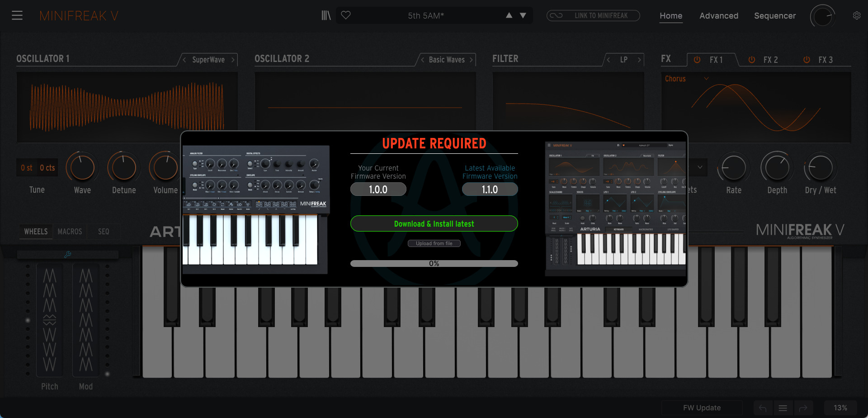Click the FW Update button
Image resolution: width=868 pixels, height=418 pixels.
coord(702,408)
